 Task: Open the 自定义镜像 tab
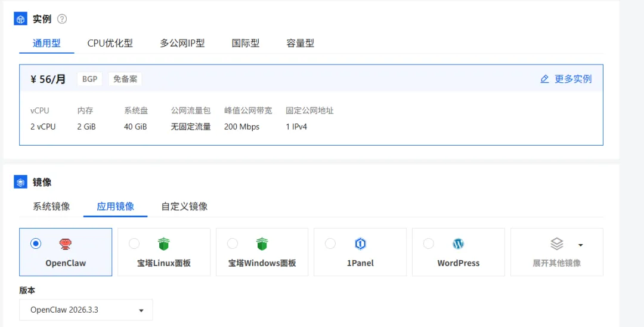(x=184, y=206)
